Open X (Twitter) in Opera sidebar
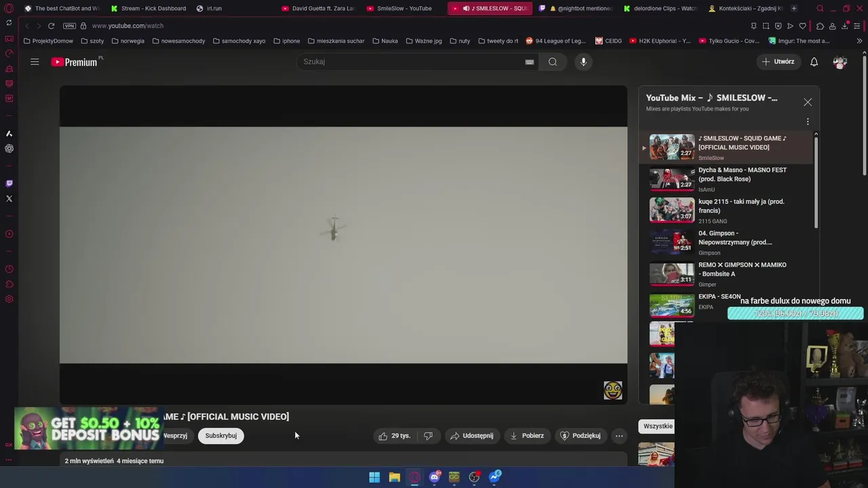The height and width of the screenshot is (488, 868). [x=9, y=199]
